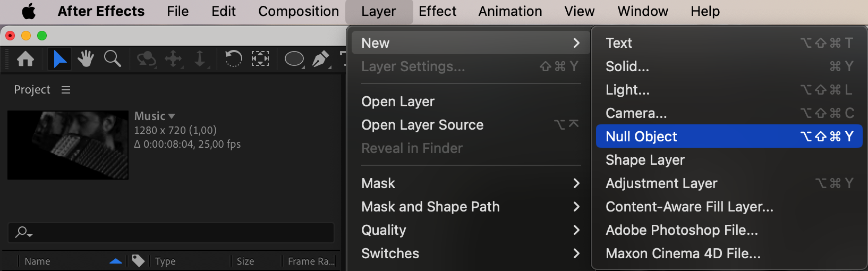The height and width of the screenshot is (271, 868).
Task: Open the Apple menu
Action: [29, 11]
